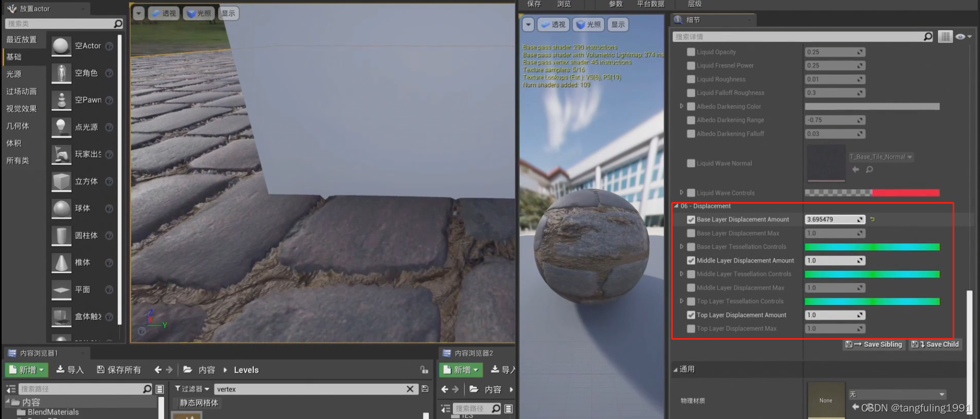Enable Top Layer Displacement Max checkbox
Screen dimensions: 980x419
click(691, 328)
